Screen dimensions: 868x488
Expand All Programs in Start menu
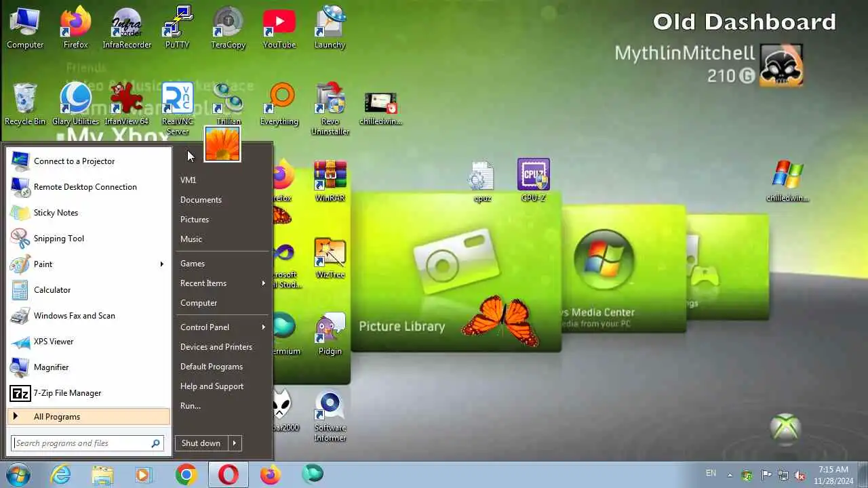[x=89, y=417]
